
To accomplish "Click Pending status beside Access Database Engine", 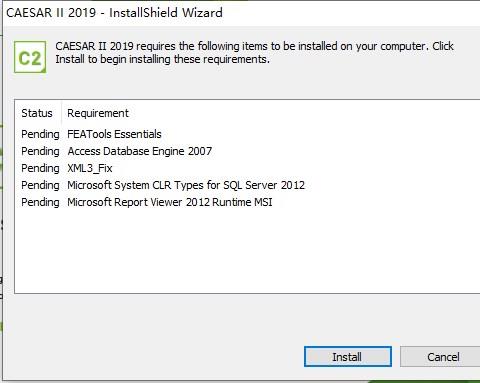I will click(40, 151).
